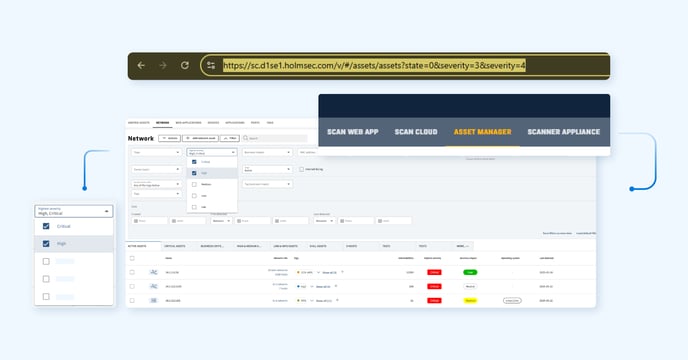The width and height of the screenshot is (688, 360).
Task: Open the Critical Assets table tab
Action: pyautogui.click(x=175, y=246)
